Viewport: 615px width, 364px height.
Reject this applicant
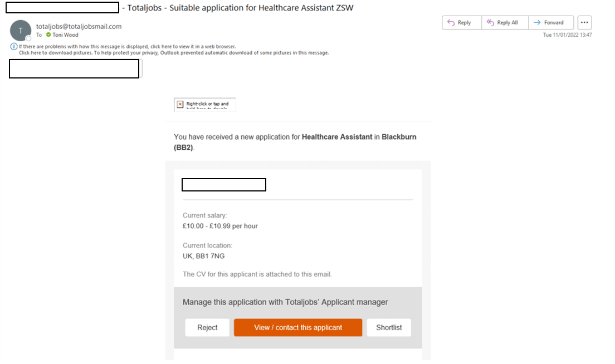pyautogui.click(x=207, y=327)
